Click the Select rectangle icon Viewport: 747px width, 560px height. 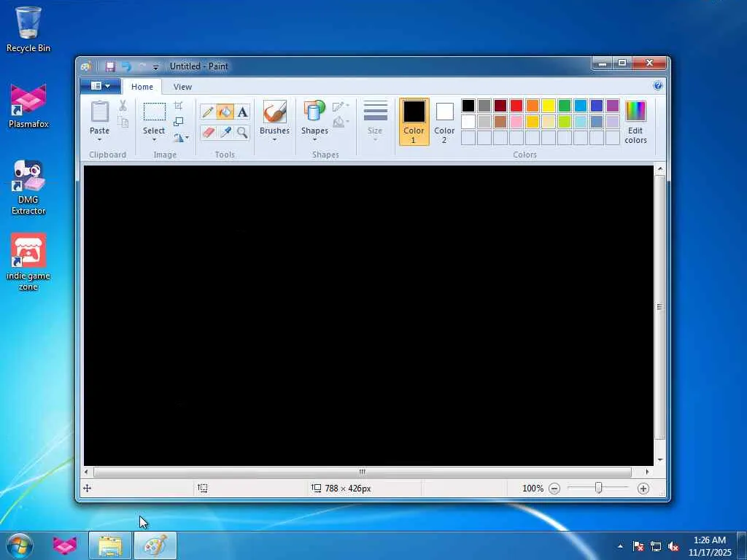[x=155, y=112]
